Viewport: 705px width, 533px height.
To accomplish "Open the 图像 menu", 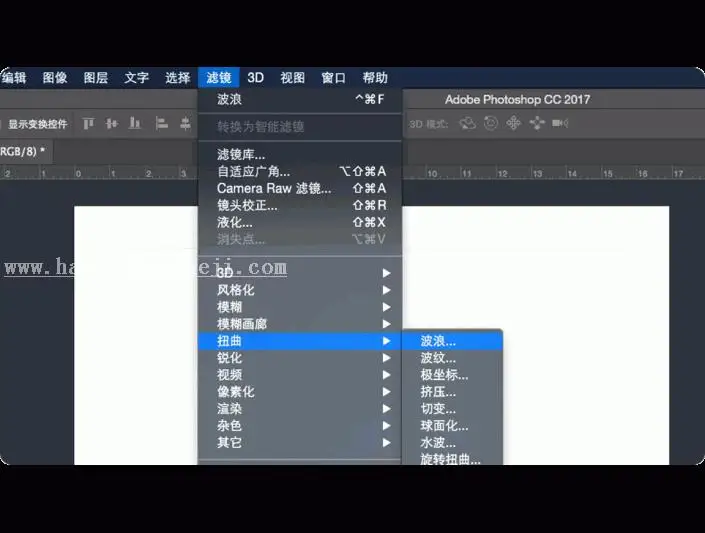I will (x=55, y=77).
